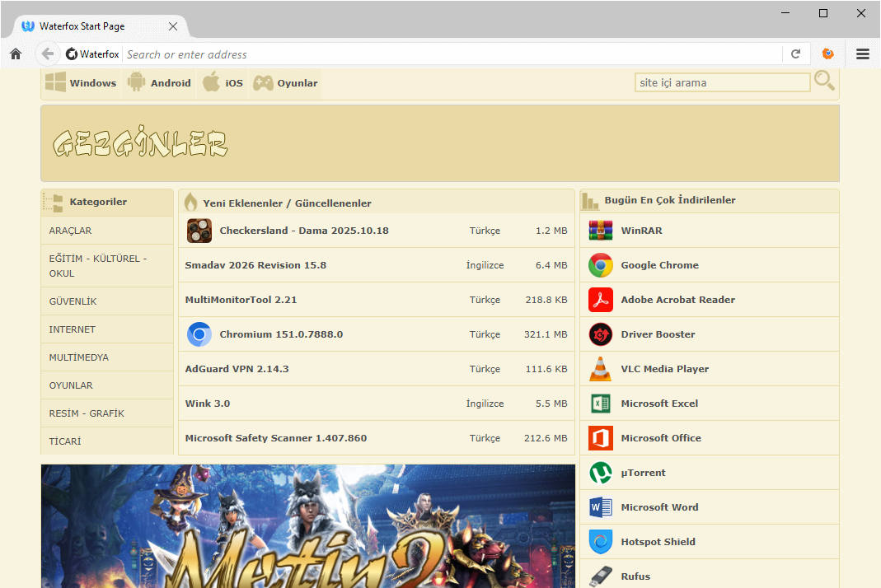The height and width of the screenshot is (588, 881).
Task: Open the ARAÇLAR category
Action: 107,231
